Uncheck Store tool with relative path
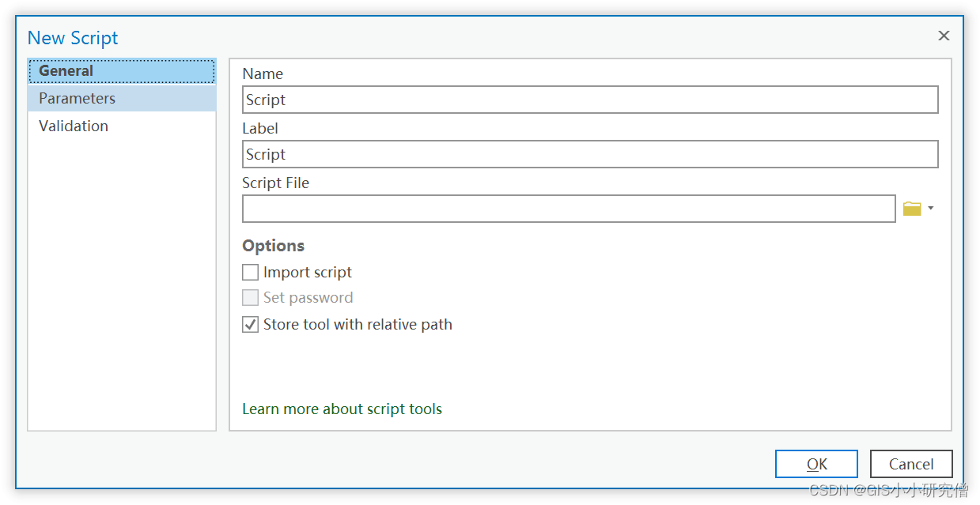 [x=250, y=324]
